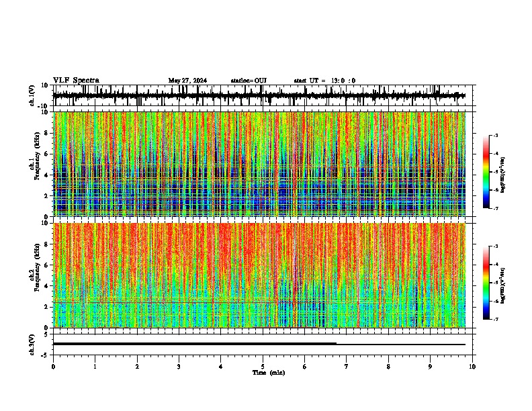Click the time axis tick label "9"
This screenshot has width=532, height=411.
click(x=430, y=367)
